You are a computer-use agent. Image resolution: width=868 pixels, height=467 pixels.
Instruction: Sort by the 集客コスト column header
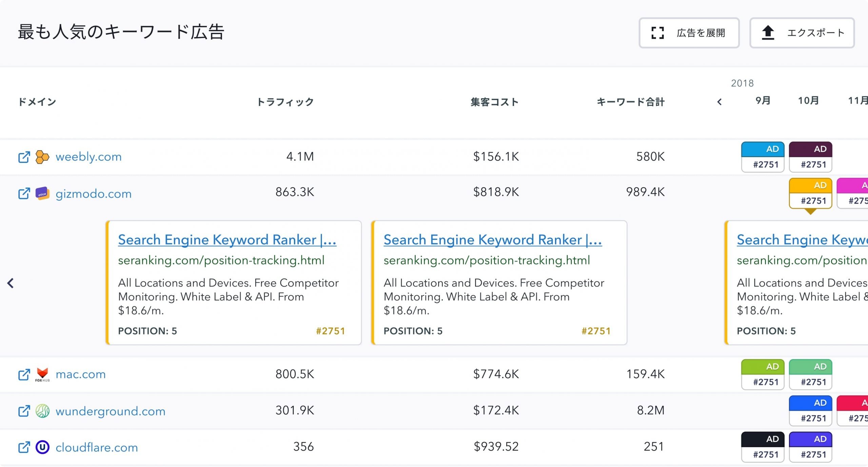[495, 102]
